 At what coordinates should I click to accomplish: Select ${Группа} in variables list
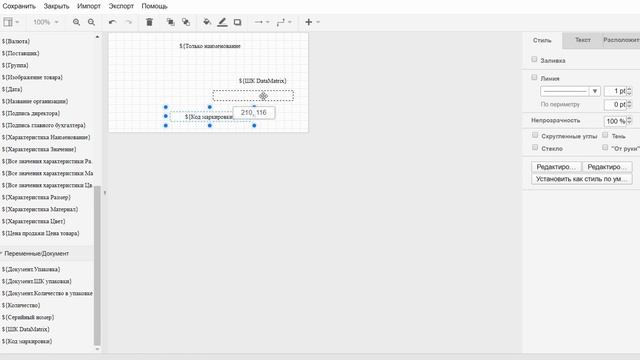(x=15, y=65)
